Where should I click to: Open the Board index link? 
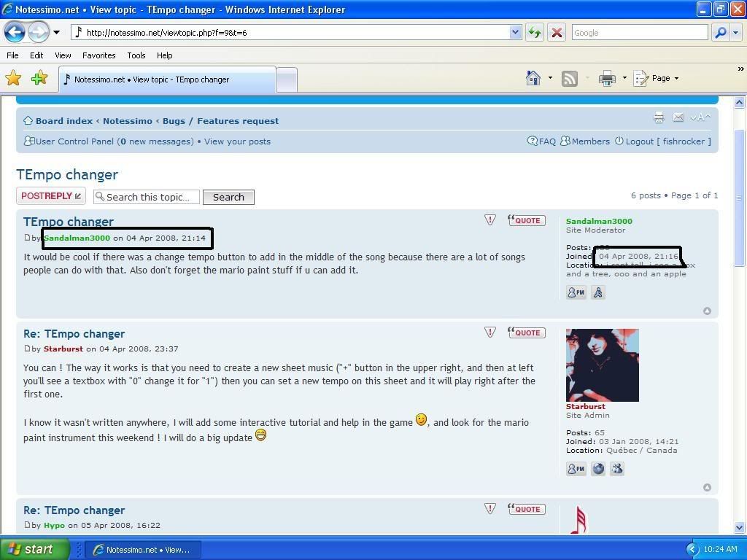click(x=64, y=121)
